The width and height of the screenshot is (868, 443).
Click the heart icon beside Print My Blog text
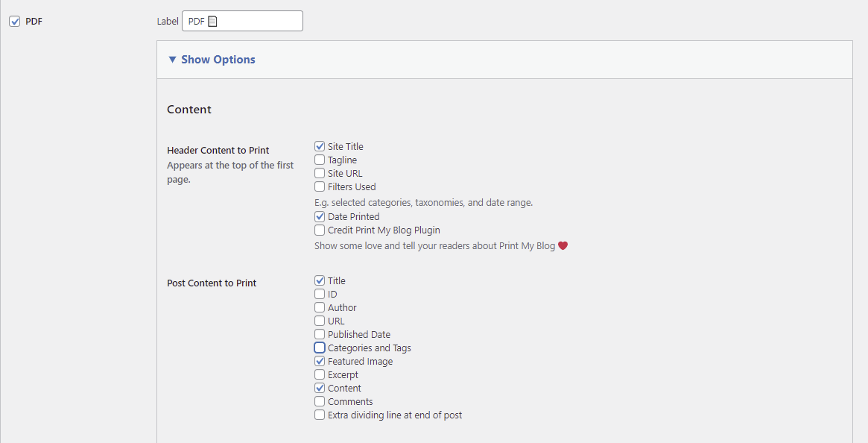click(563, 245)
